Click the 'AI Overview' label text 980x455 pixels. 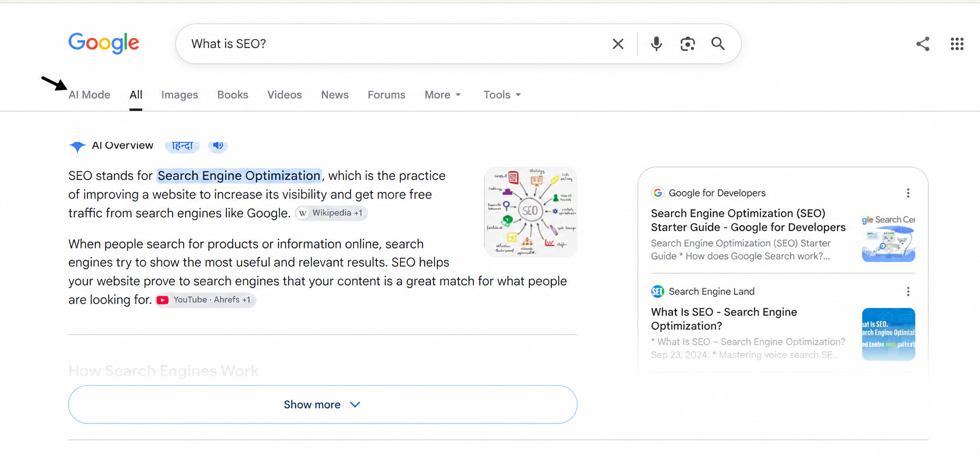pyautogui.click(x=123, y=145)
